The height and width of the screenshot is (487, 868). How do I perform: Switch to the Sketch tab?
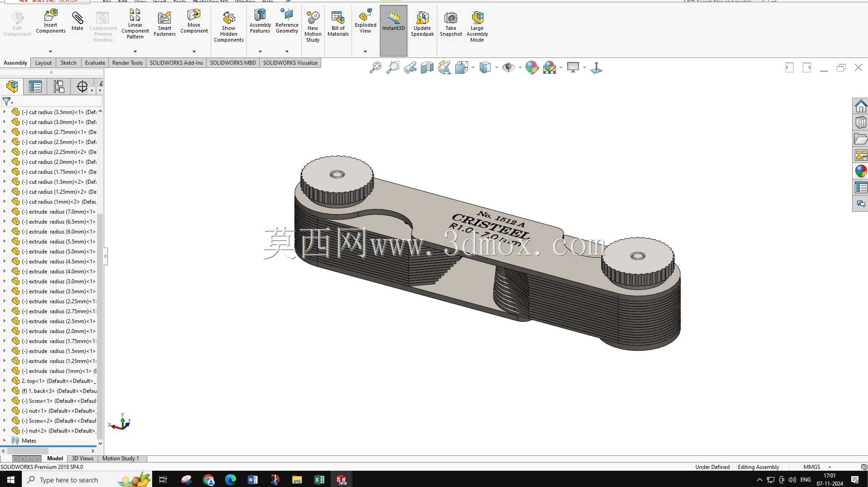pyautogui.click(x=68, y=63)
